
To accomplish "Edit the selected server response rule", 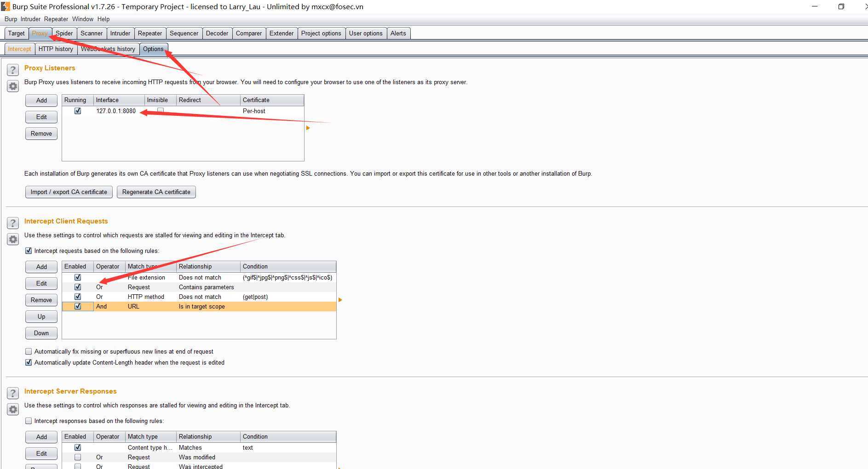I will (41, 453).
